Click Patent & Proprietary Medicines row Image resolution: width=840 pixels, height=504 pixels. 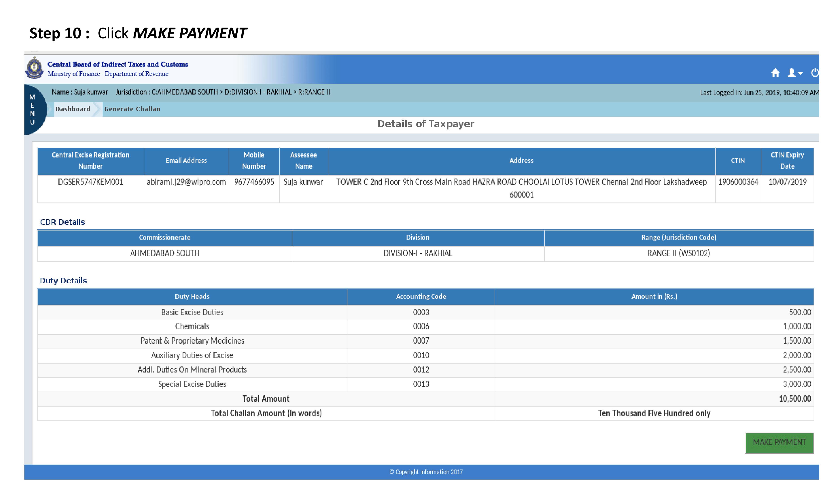425,341
